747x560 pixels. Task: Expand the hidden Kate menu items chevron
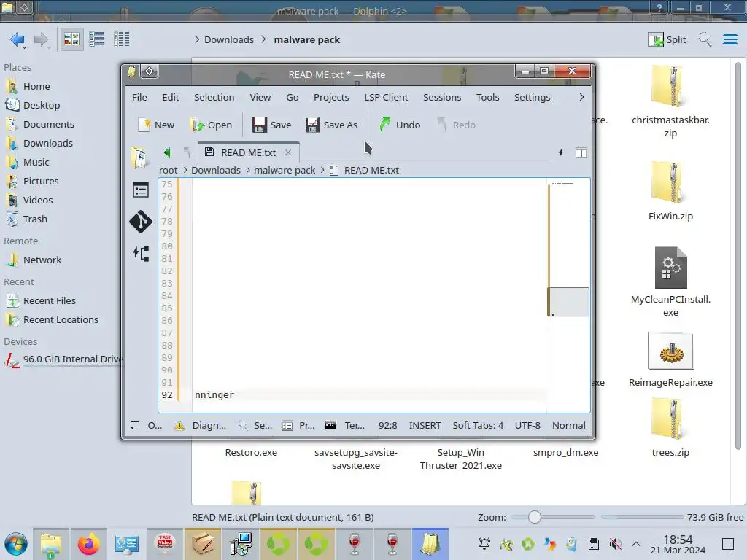pyautogui.click(x=581, y=97)
